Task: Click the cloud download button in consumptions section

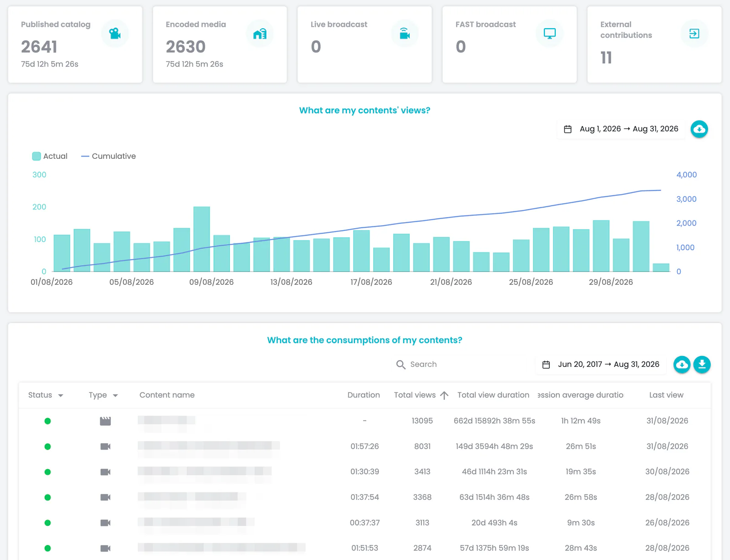Action: 682,364
